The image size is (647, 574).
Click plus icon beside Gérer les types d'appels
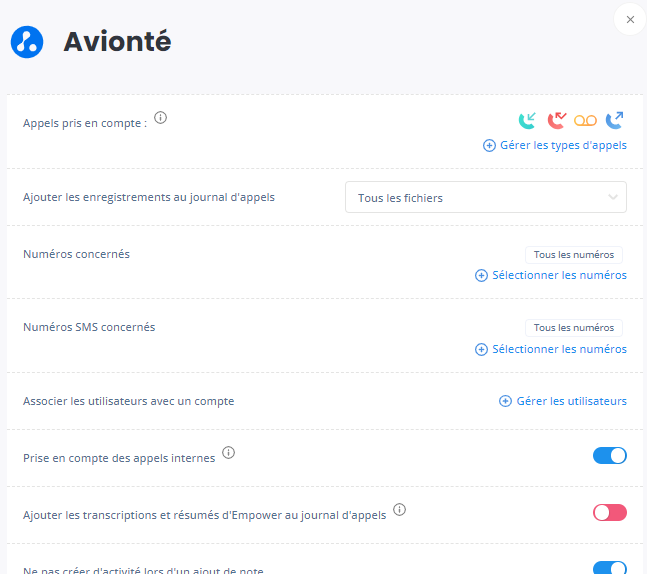point(489,146)
